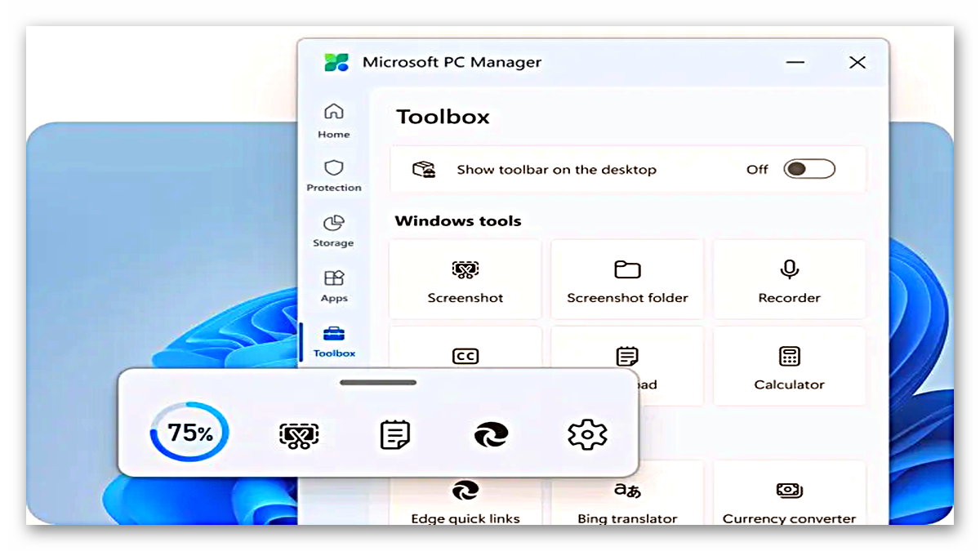Click the notepad icon on floating toolbar
This screenshot has width=980, height=551.
click(395, 435)
